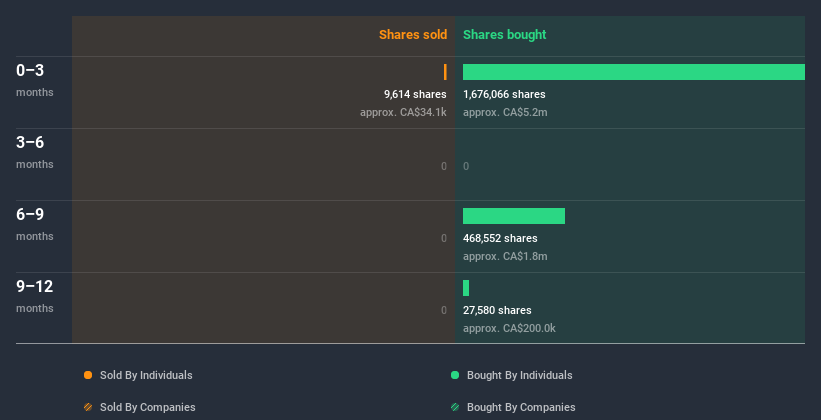Click the 27,580 shares value
Image resolution: width=821 pixels, height=420 pixels.
click(497, 310)
